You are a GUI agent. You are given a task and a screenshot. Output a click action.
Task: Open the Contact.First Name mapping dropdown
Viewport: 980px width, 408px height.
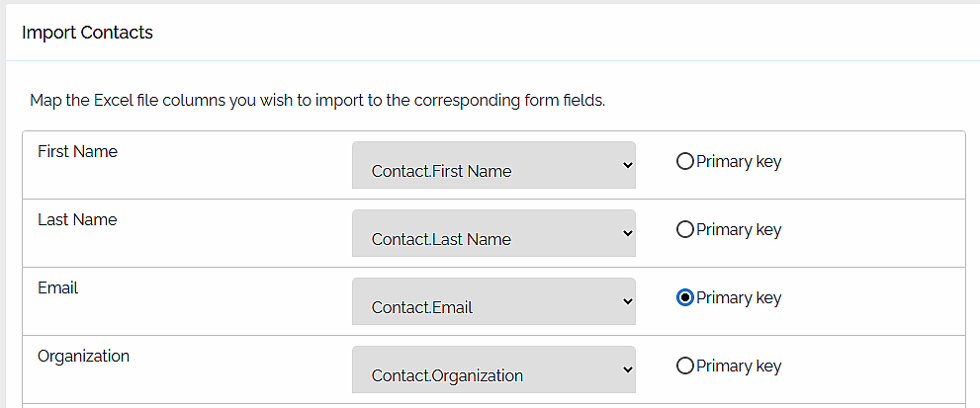click(x=492, y=165)
